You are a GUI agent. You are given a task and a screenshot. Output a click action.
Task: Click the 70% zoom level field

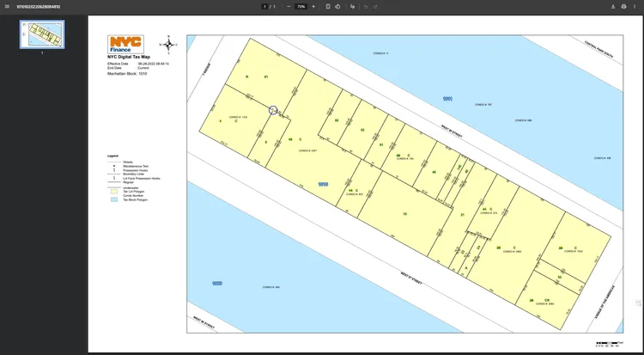pos(301,6)
